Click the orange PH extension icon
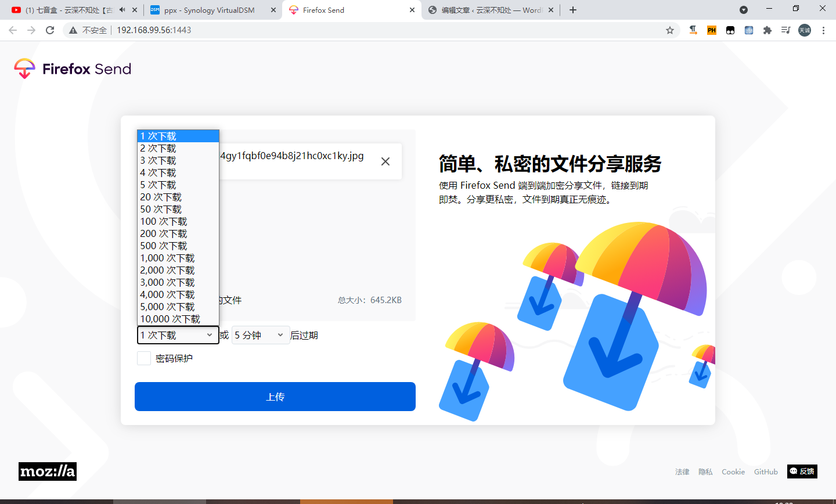836x504 pixels. point(711,30)
